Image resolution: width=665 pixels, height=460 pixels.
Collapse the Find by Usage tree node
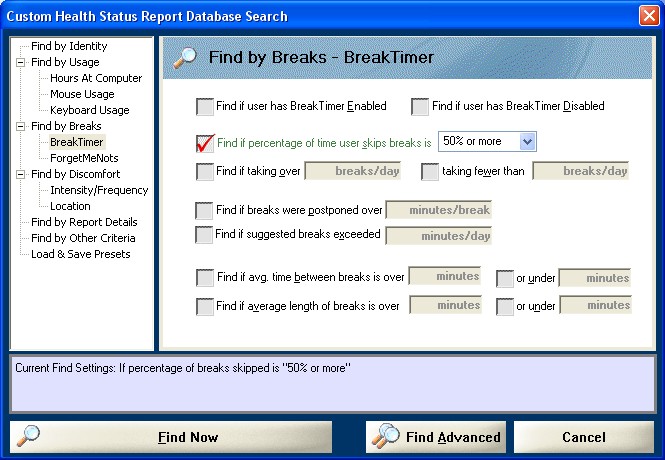(x=20, y=62)
